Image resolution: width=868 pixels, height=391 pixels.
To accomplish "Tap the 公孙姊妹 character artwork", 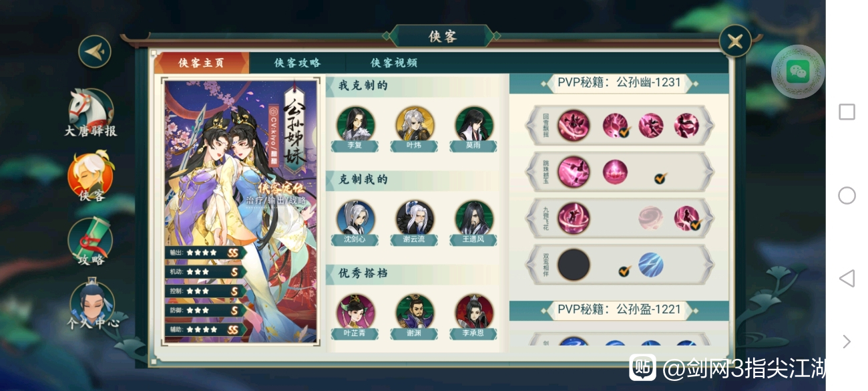I will tap(242, 210).
